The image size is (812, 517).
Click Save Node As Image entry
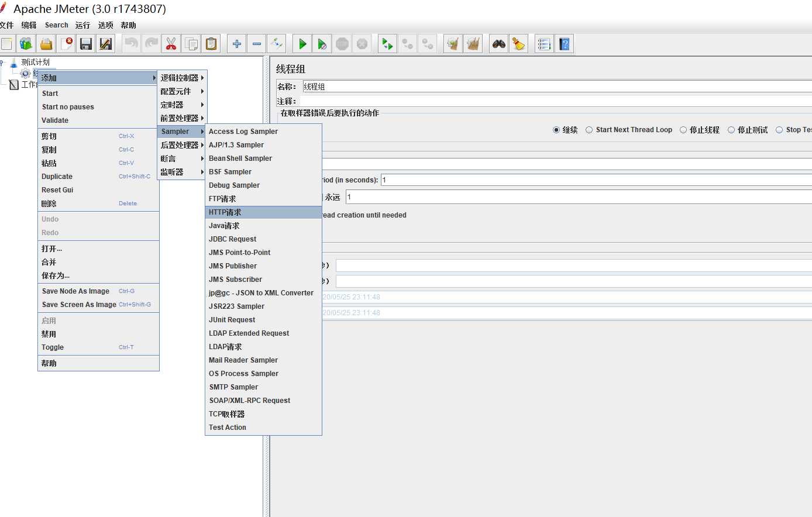98,291
